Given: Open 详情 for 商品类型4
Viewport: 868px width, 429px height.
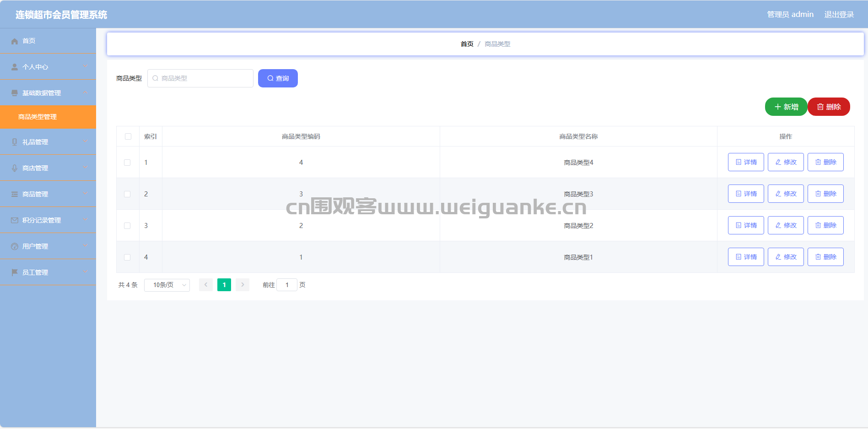Looking at the screenshot, I should [x=746, y=162].
